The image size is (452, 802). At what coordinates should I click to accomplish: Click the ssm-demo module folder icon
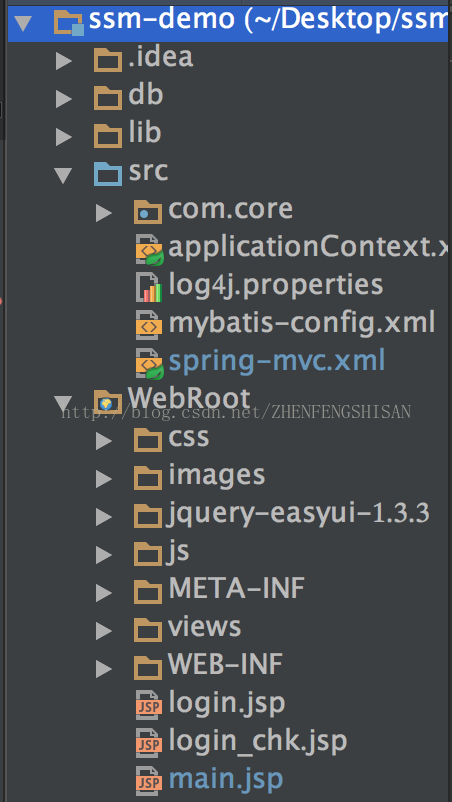69,22
